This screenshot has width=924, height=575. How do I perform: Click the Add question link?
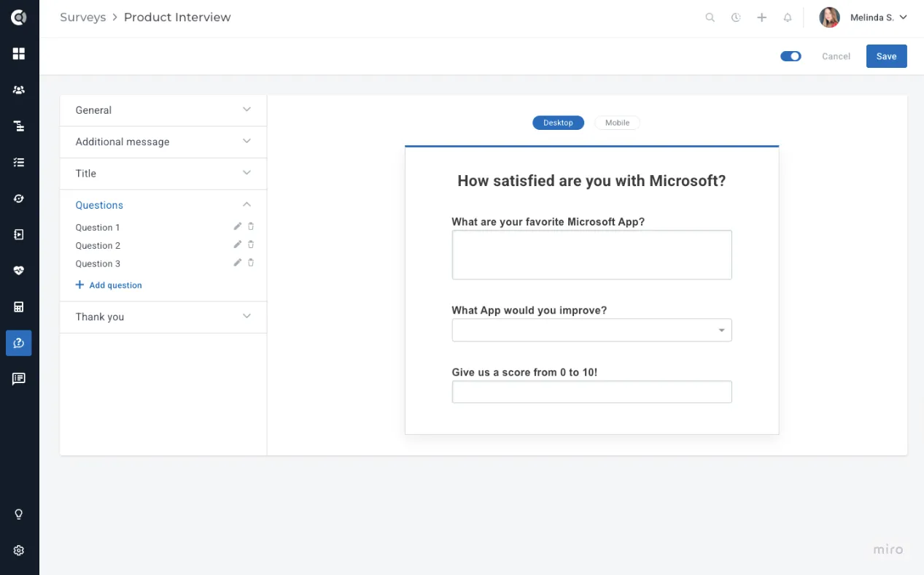click(109, 285)
